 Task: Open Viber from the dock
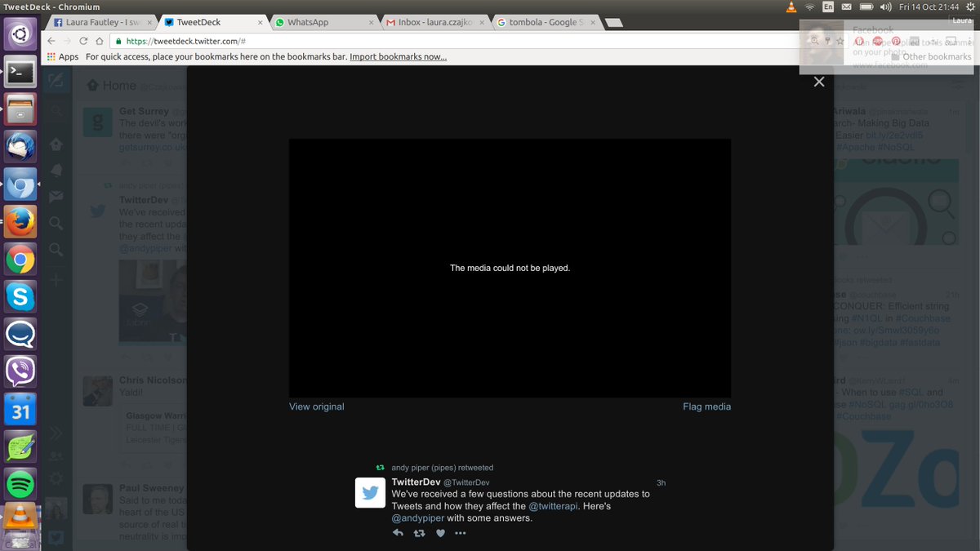point(20,372)
